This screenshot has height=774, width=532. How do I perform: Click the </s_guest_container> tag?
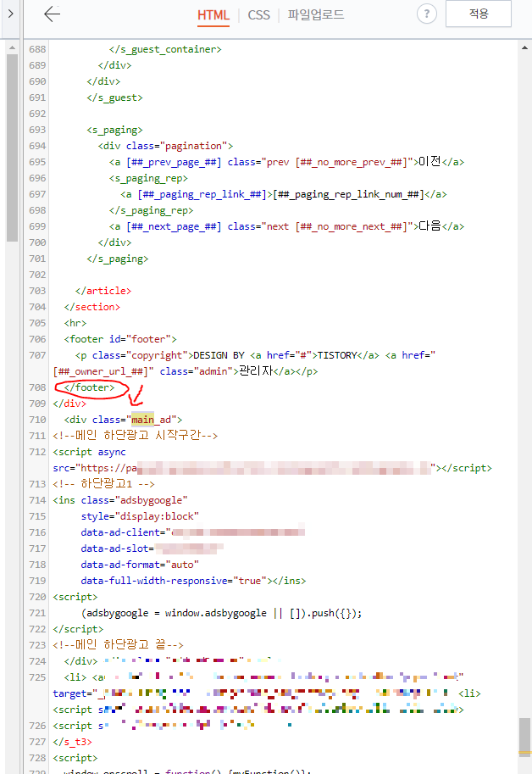point(165,49)
